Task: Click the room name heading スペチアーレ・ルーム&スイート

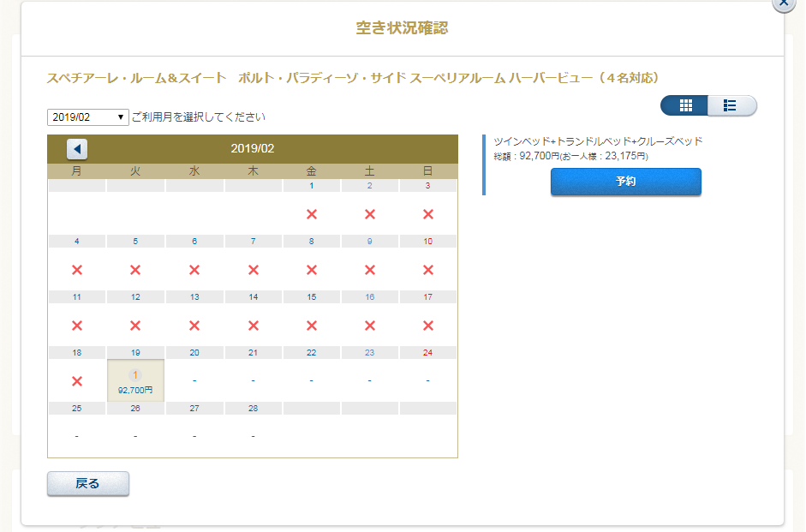Action: click(x=352, y=78)
